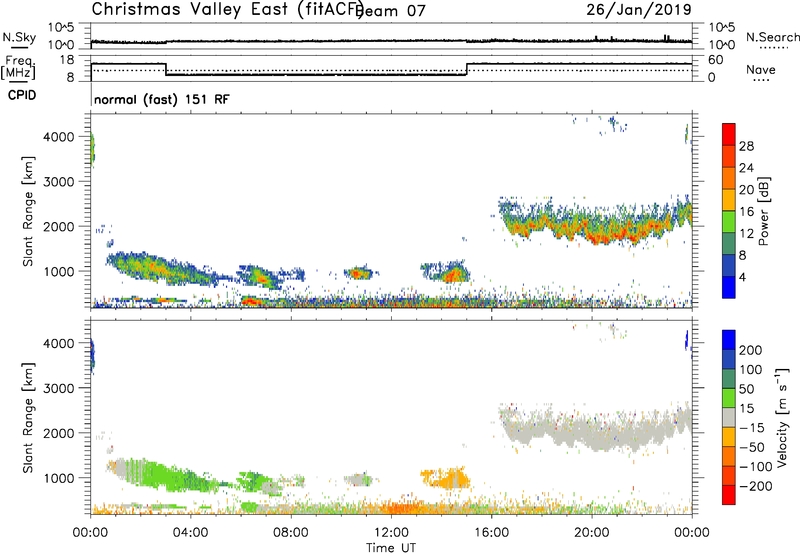
Task: Click the 04:00 time tick label
Action: coord(191,533)
